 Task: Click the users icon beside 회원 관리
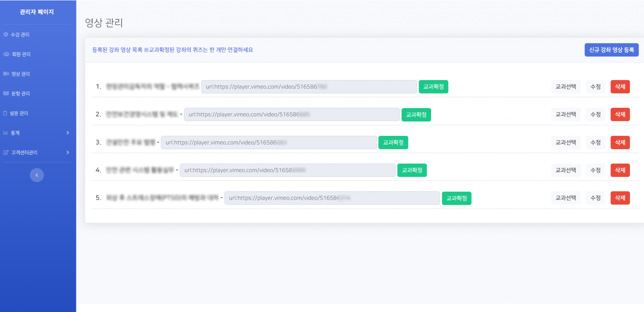(x=6, y=54)
